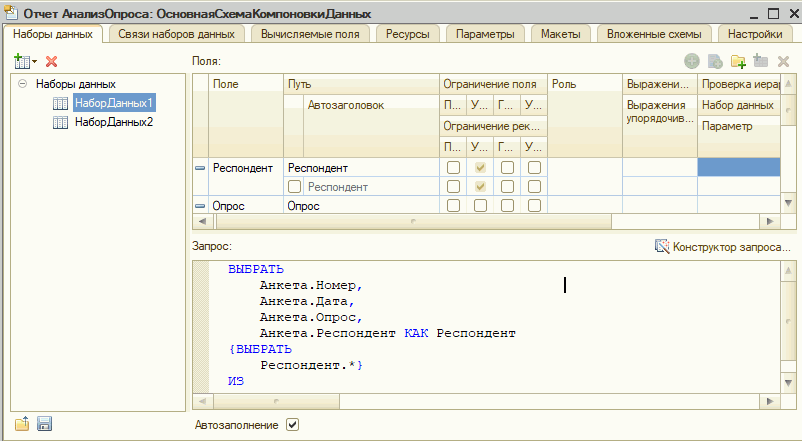Screen dimensions: 802x441
Task: Delete the selected data set with red cross
Action: (x=51, y=62)
